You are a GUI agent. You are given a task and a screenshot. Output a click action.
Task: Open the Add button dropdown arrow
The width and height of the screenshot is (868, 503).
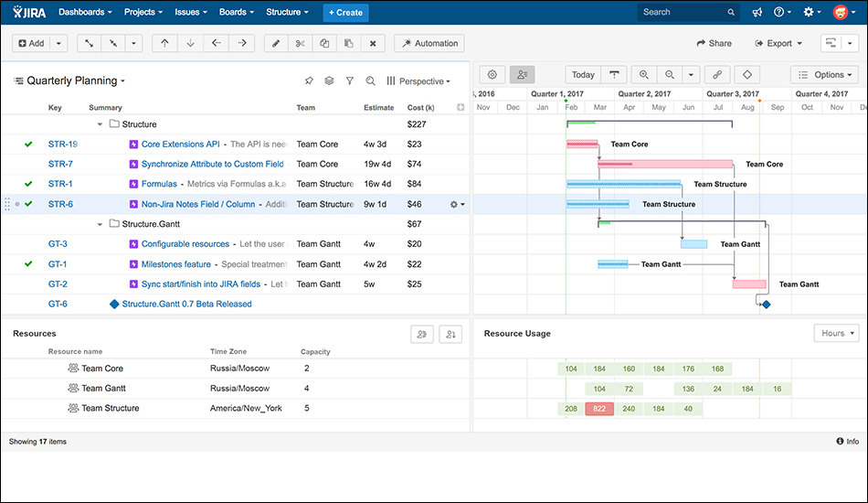point(58,43)
